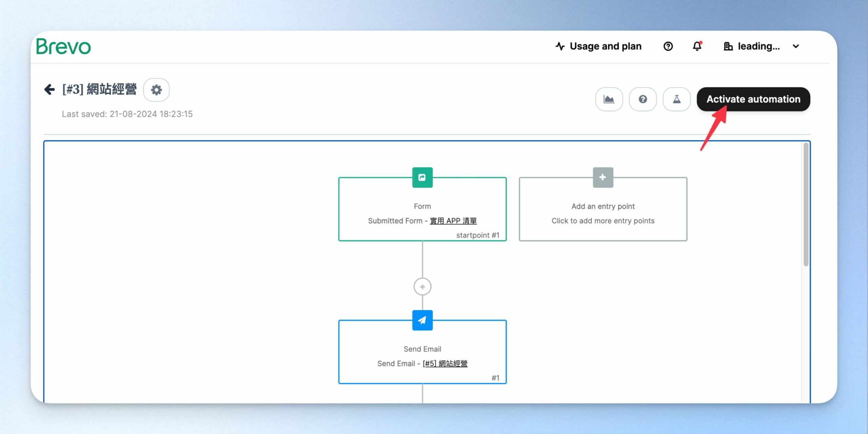
Task: Open Usage and plan
Action: [598, 46]
